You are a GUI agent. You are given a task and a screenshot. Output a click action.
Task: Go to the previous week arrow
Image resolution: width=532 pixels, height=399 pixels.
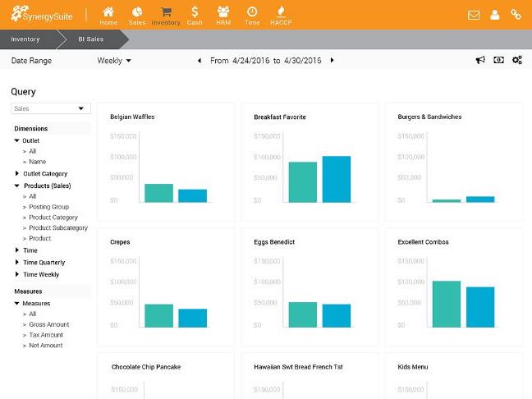pos(199,60)
